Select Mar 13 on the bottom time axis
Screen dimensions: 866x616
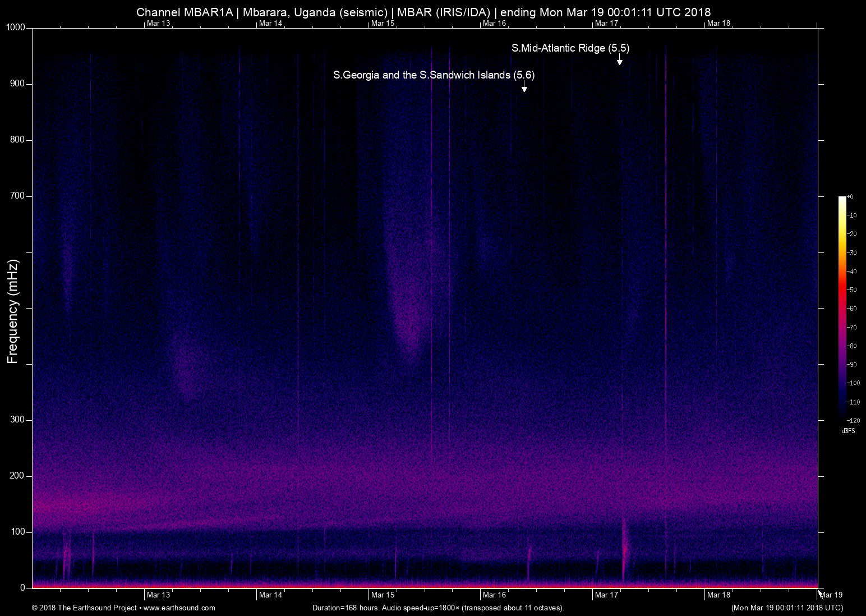click(158, 595)
